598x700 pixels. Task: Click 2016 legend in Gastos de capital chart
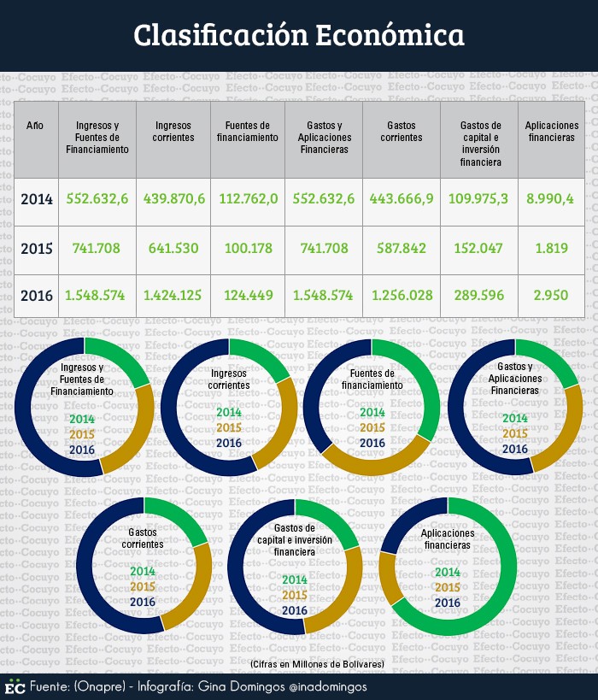(x=295, y=610)
